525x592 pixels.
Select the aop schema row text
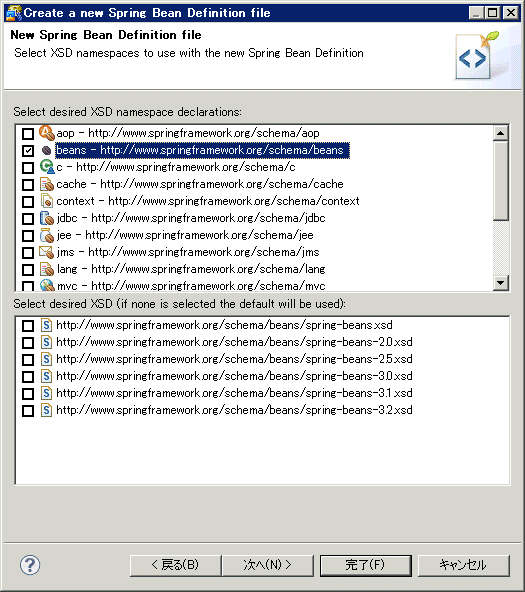point(188,133)
